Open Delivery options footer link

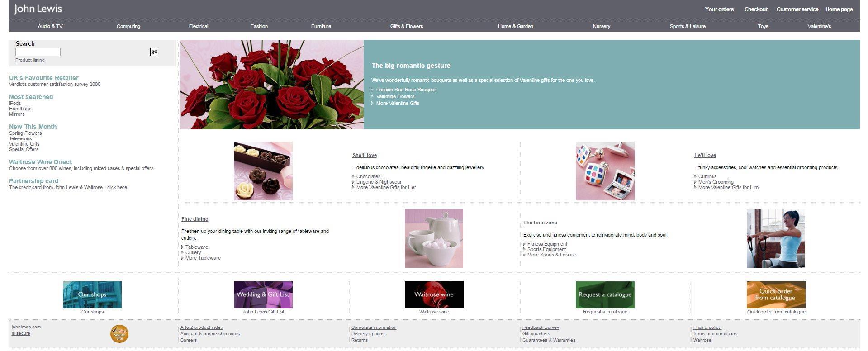[368, 334]
